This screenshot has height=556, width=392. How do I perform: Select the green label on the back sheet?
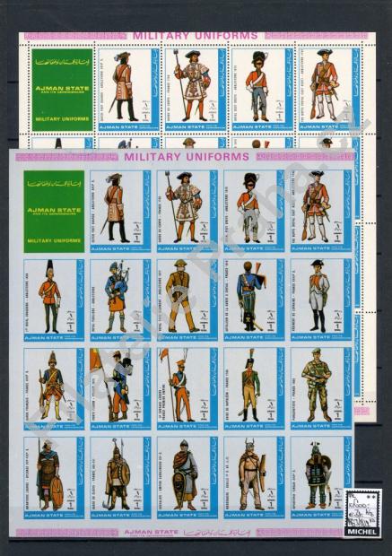[62, 90]
